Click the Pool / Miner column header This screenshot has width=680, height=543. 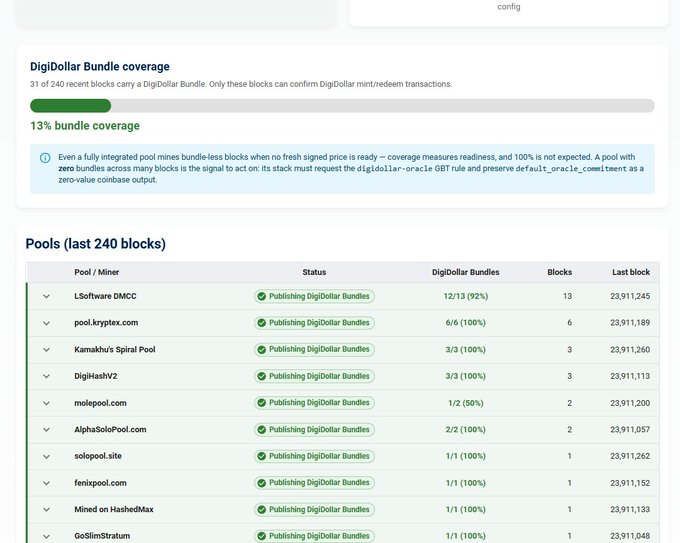pos(96,272)
